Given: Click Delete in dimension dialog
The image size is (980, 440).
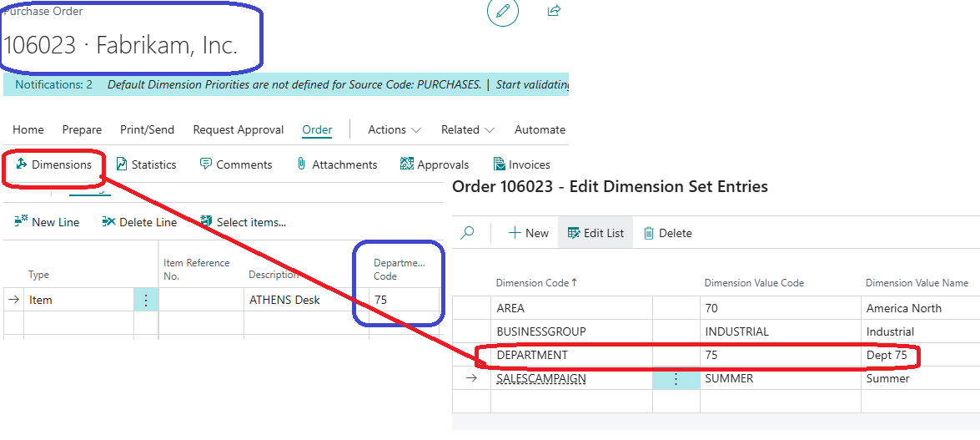Looking at the screenshot, I should (x=667, y=233).
